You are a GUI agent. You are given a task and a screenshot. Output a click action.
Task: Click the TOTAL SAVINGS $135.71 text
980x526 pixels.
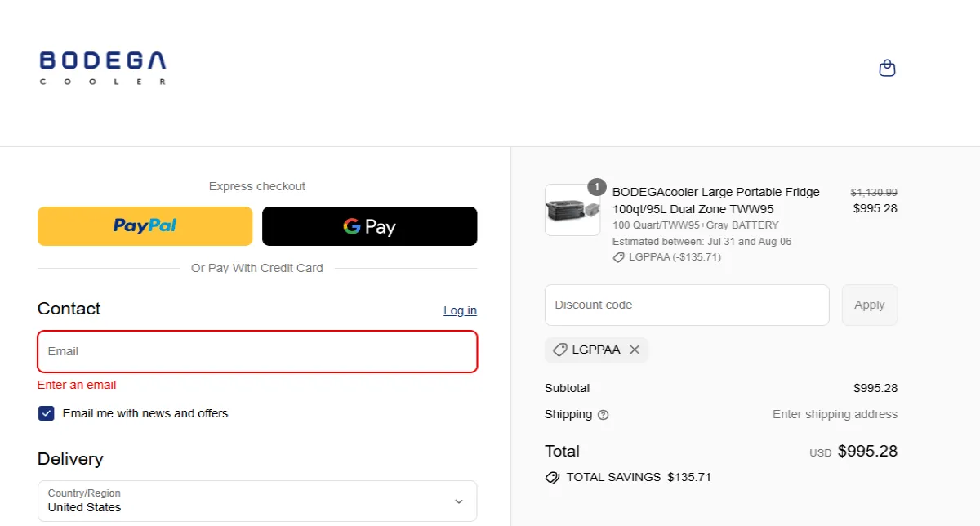pos(639,477)
